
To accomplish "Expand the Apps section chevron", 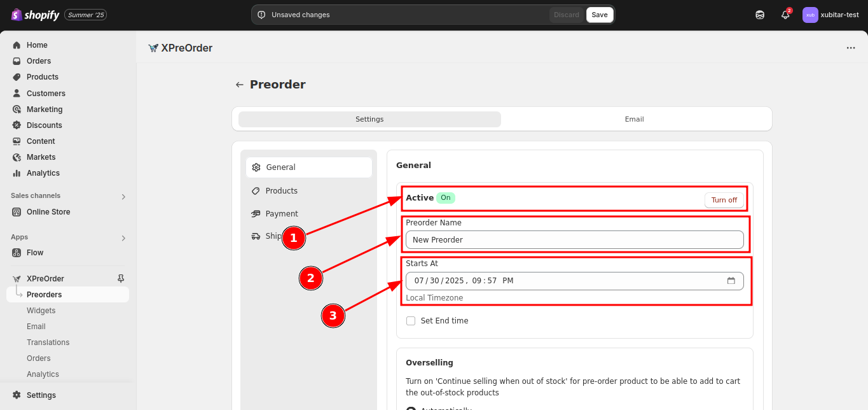I will tap(123, 238).
